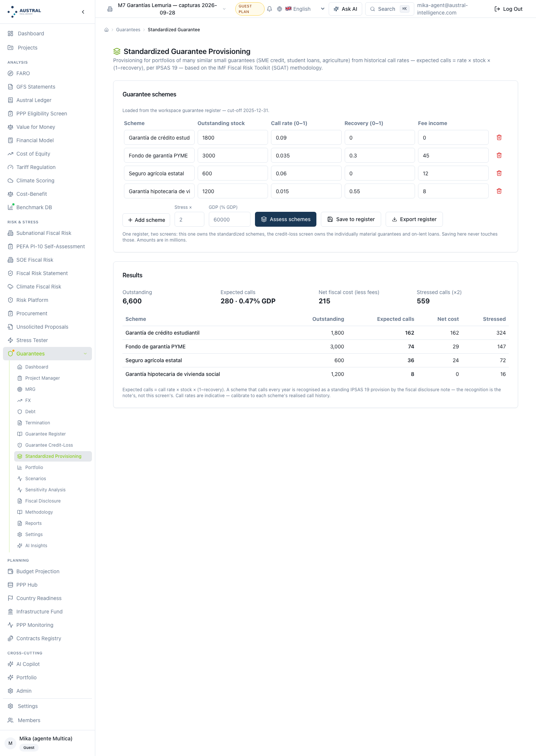536x756 pixels.
Task: Edit the GDP input field
Action: pyautogui.click(x=230, y=219)
